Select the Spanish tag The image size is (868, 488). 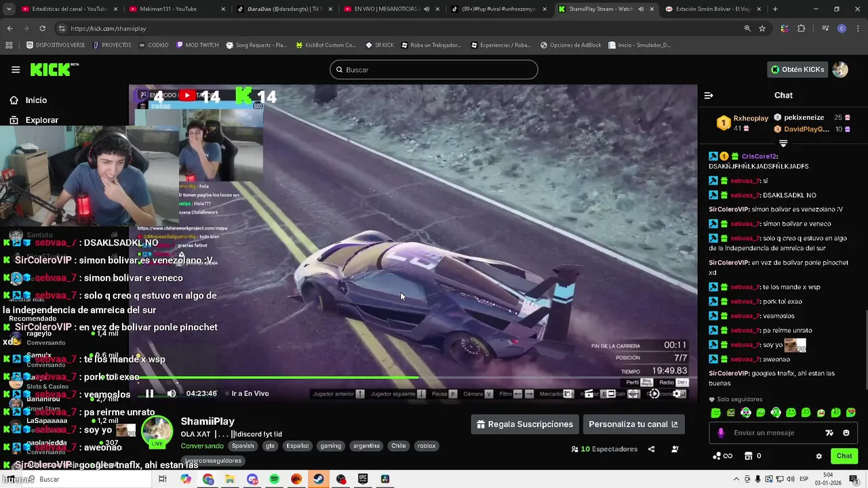[x=243, y=446]
